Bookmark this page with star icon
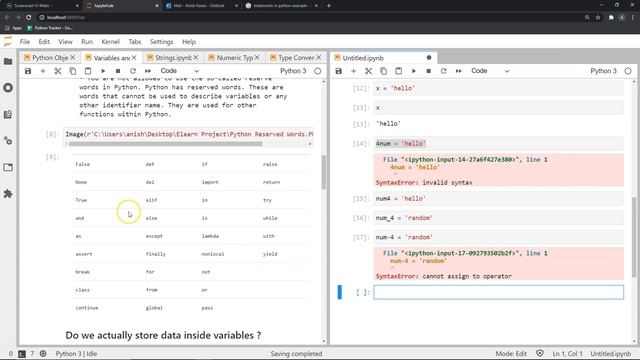The height and width of the screenshot is (360, 640). click(598, 18)
